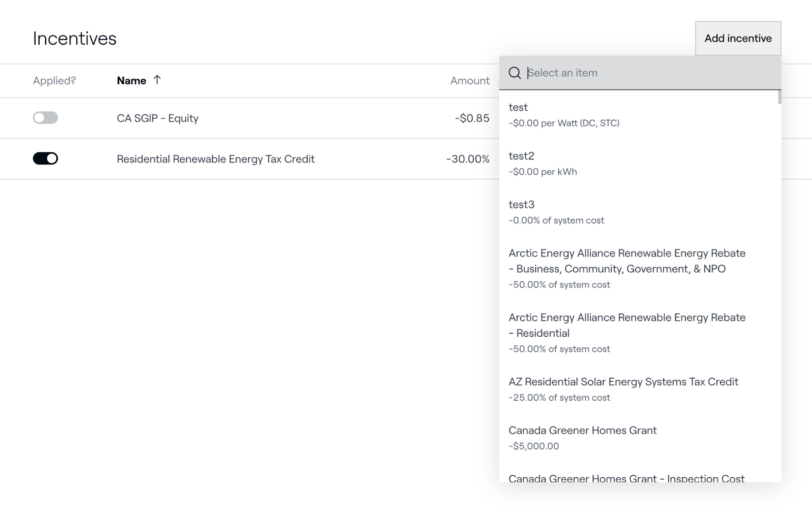Select Arctic Energy Alliance Rebate – Residential option
Image resolution: width=812 pixels, height=524 pixels.
(x=639, y=333)
